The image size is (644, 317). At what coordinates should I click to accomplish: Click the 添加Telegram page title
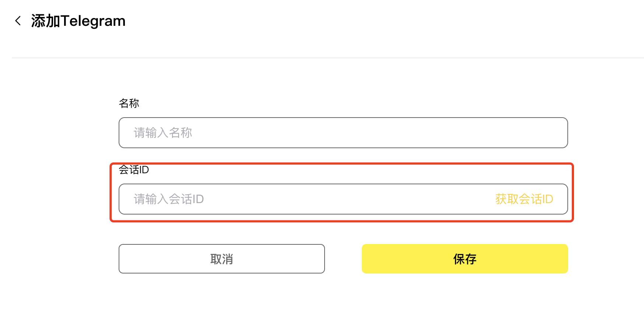78,21
